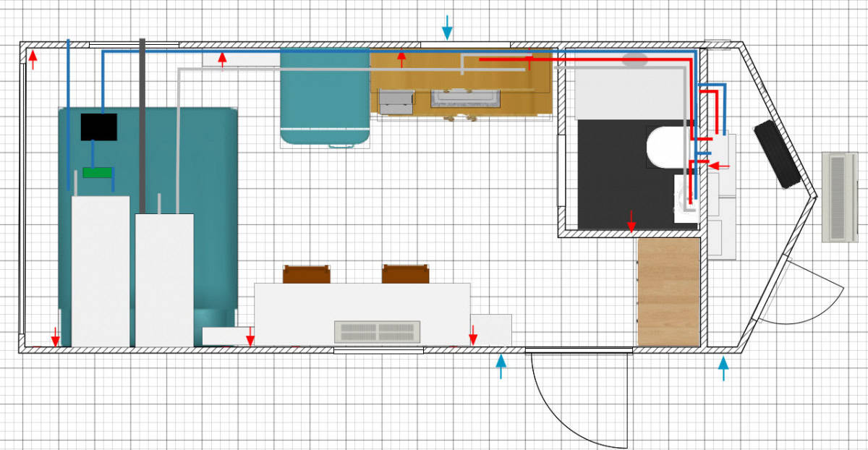The height and width of the screenshot is (450, 868).
Task: Select the blue arrow at the bottom-right corner
Action: [x=723, y=368]
